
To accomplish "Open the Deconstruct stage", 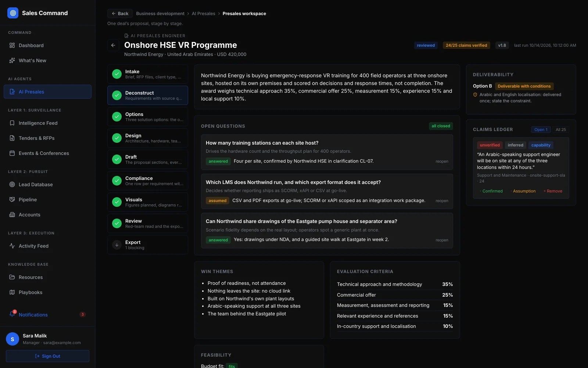I will 148,95.
